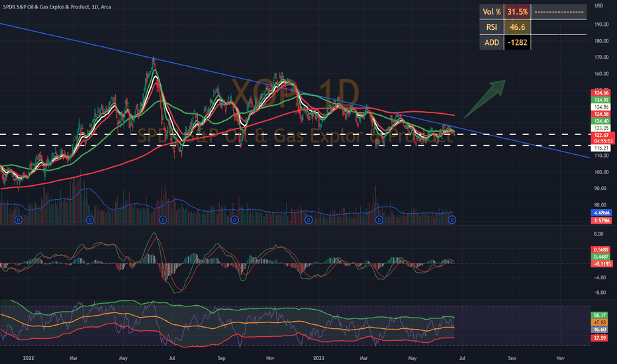Click the Mar label right after 2022

click(73, 358)
